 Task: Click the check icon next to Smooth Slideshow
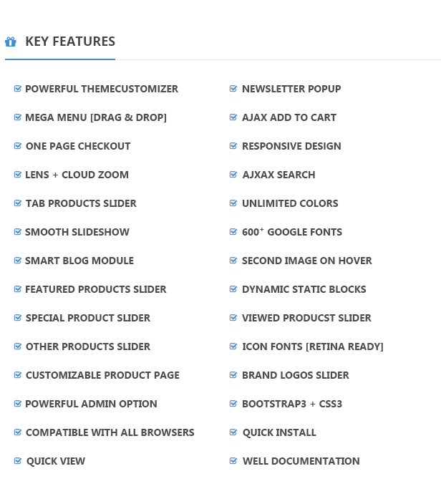(18, 231)
